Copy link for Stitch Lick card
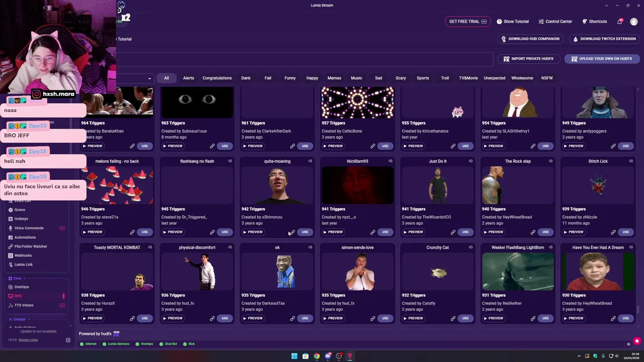 613,232
